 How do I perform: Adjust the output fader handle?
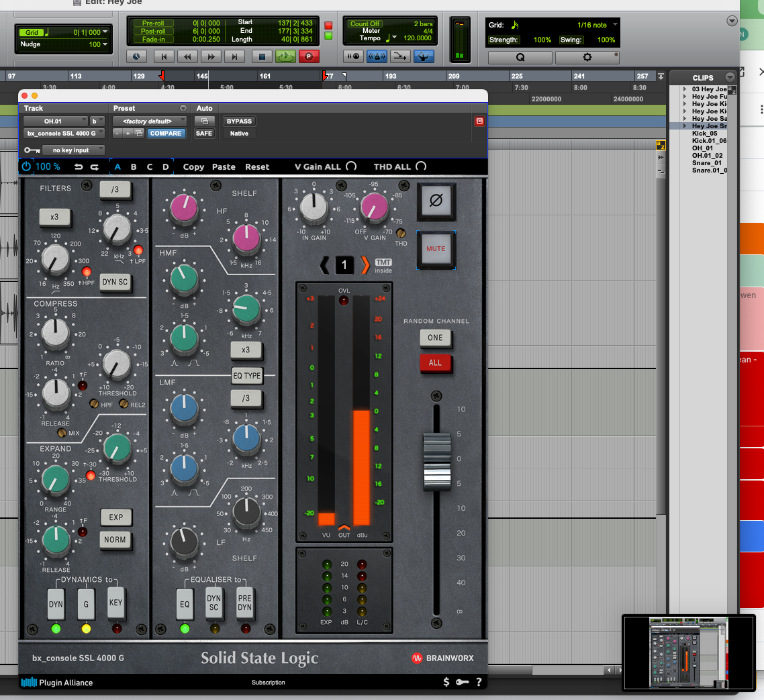point(437,461)
